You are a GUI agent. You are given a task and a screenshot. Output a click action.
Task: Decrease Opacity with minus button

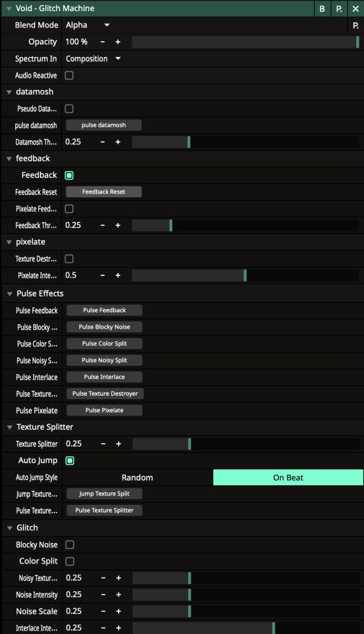pyautogui.click(x=103, y=42)
